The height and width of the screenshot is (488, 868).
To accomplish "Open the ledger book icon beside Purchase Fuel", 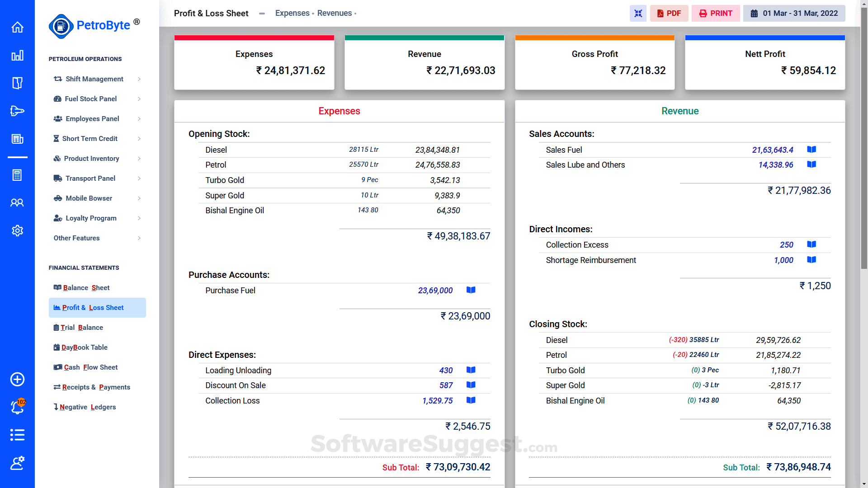I will [471, 290].
